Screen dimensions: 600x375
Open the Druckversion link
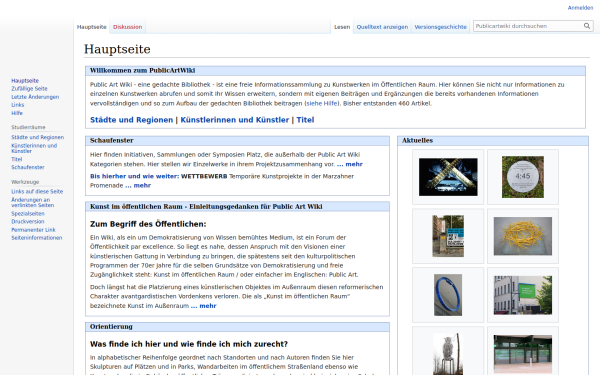pyautogui.click(x=28, y=222)
